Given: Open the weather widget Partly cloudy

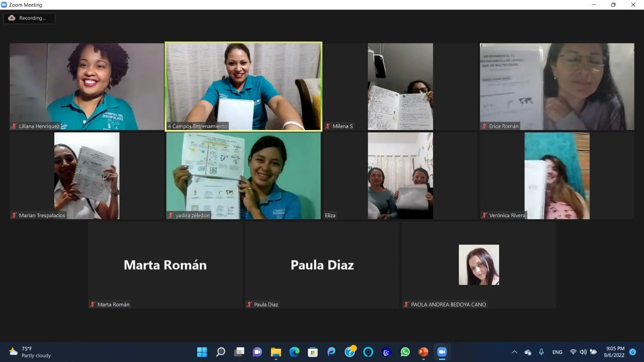Looking at the screenshot, I should [30, 352].
